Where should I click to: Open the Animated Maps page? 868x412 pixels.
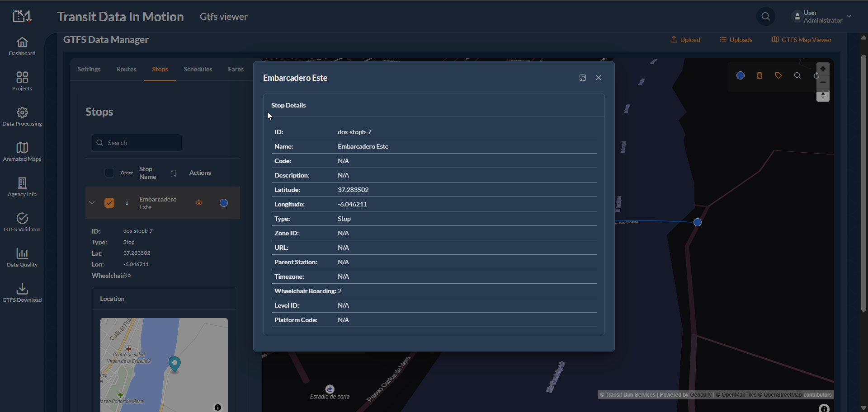click(22, 152)
